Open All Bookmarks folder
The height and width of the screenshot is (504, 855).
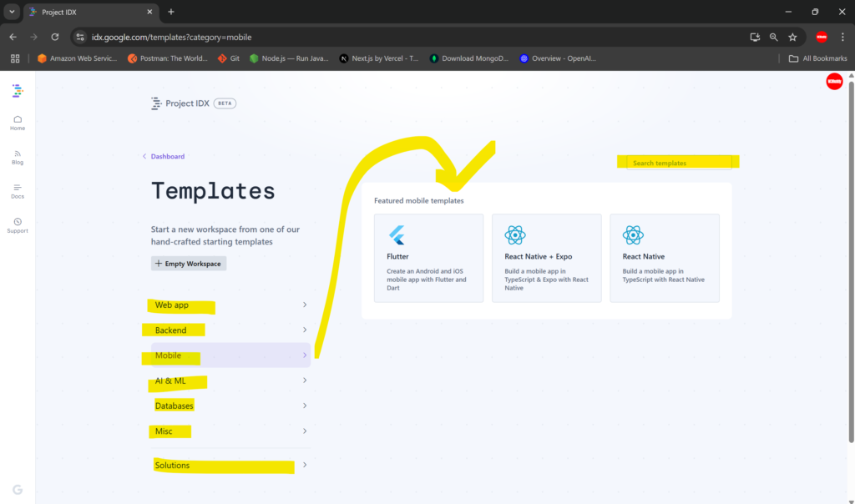click(x=818, y=58)
